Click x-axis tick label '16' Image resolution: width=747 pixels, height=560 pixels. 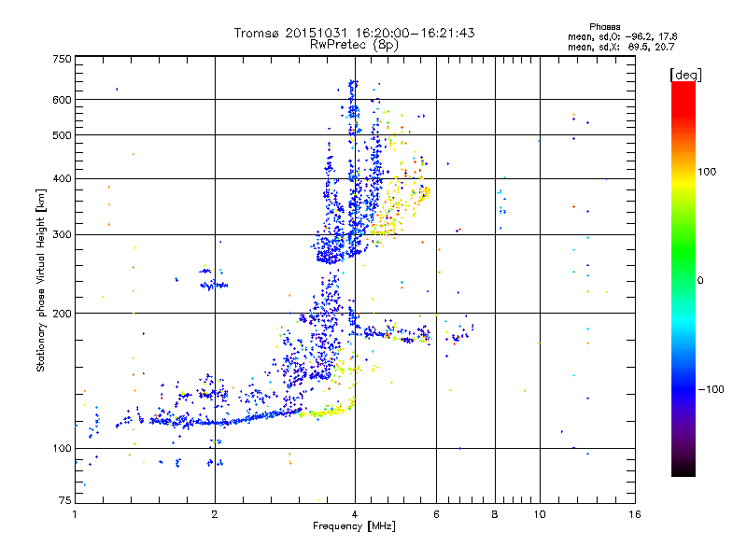point(635,514)
